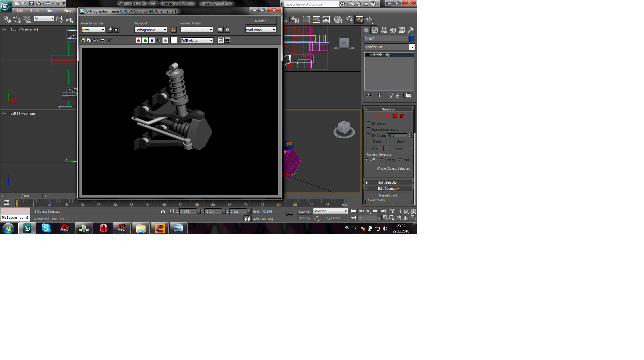Open the render Environment and Effects dialog icon
Viewport: 644px width, 360px height.
click(x=227, y=30)
